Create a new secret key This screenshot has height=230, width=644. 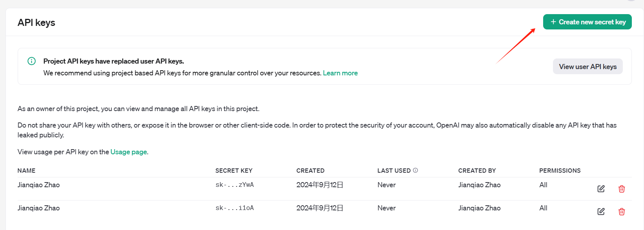tap(587, 22)
